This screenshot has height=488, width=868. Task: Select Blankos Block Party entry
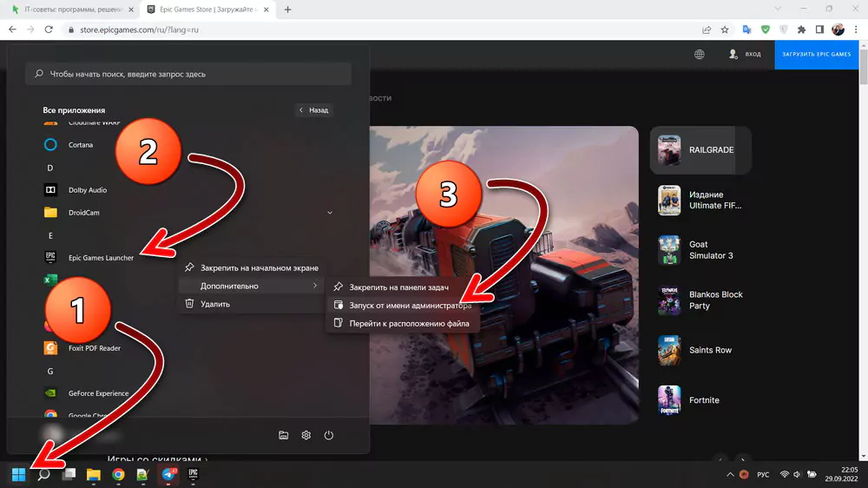pyautogui.click(x=700, y=300)
